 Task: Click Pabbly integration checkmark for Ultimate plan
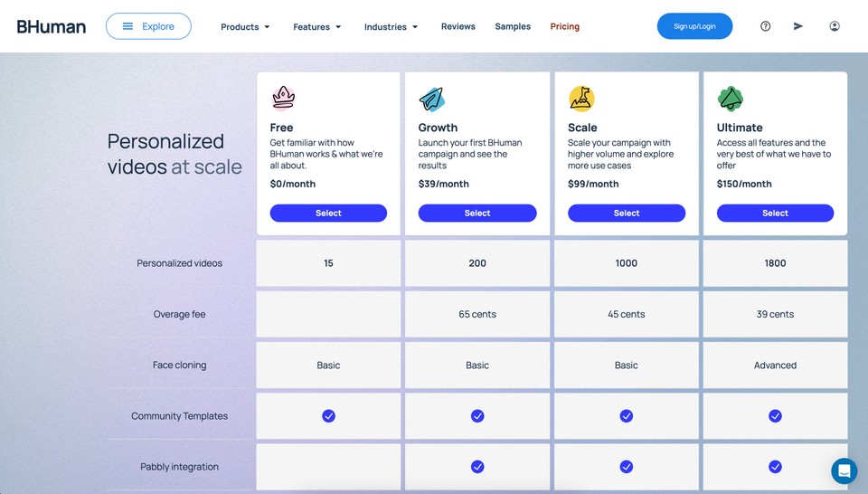[x=775, y=467]
